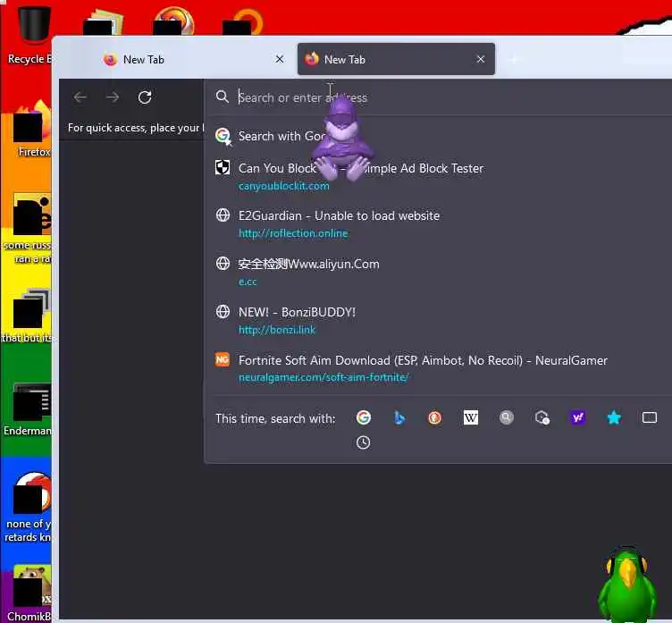Viewport: 672px width, 623px height.
Task: Search this time with Google icon
Action: click(x=364, y=417)
